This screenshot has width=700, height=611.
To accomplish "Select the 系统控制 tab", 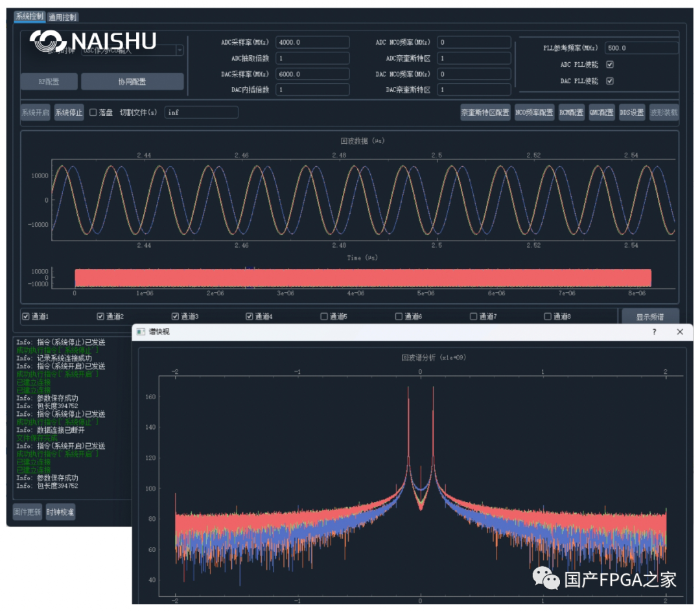I will (29, 16).
